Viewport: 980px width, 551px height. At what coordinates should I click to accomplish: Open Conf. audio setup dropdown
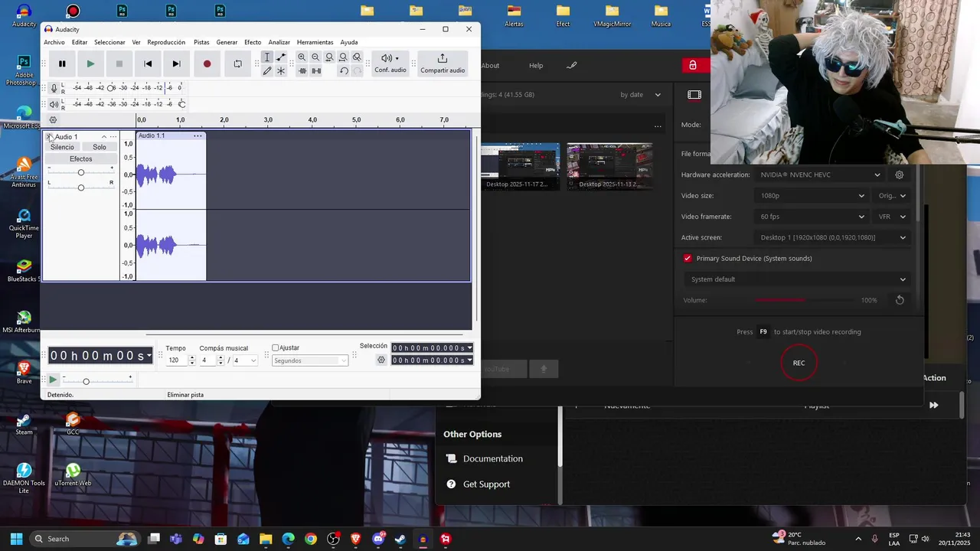tap(390, 64)
